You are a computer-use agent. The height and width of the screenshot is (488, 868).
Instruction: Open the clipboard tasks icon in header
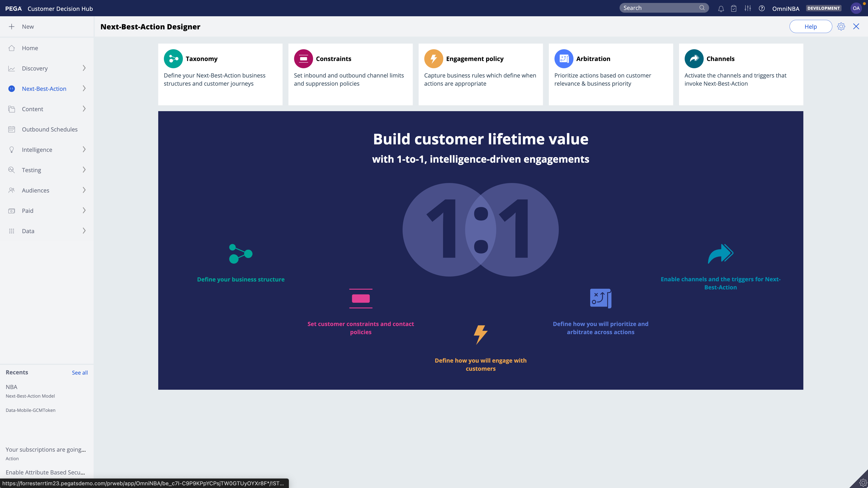pos(734,8)
